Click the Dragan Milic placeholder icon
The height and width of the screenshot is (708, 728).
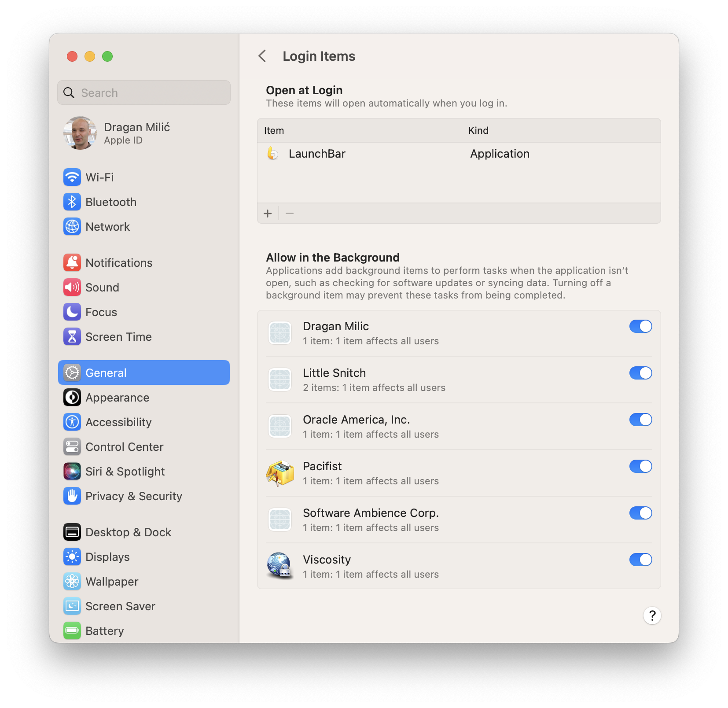click(280, 333)
